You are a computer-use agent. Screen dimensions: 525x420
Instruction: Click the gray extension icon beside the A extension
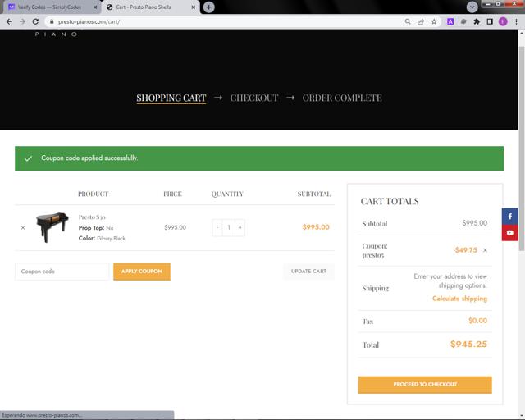coord(463,22)
